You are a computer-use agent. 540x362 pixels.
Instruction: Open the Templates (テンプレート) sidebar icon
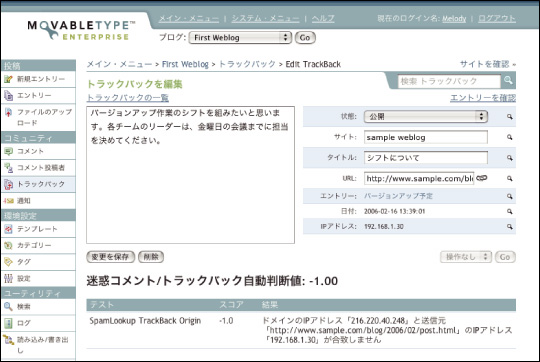8,229
